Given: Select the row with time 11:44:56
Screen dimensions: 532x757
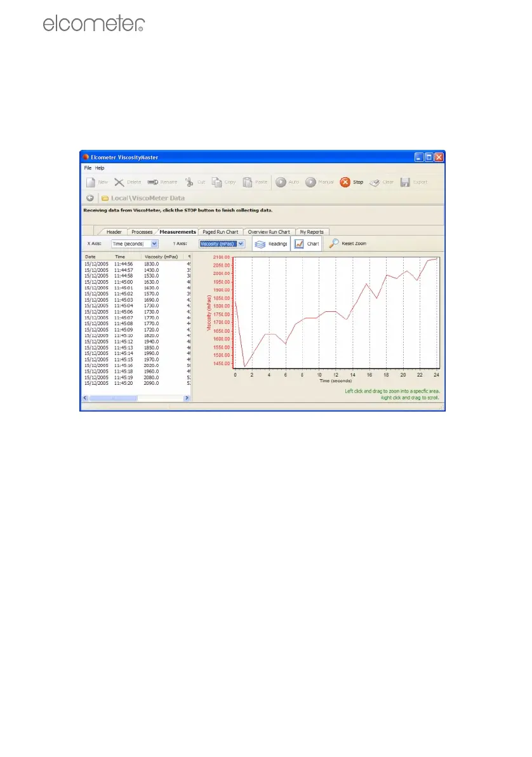Looking at the screenshot, I should coord(137,264).
